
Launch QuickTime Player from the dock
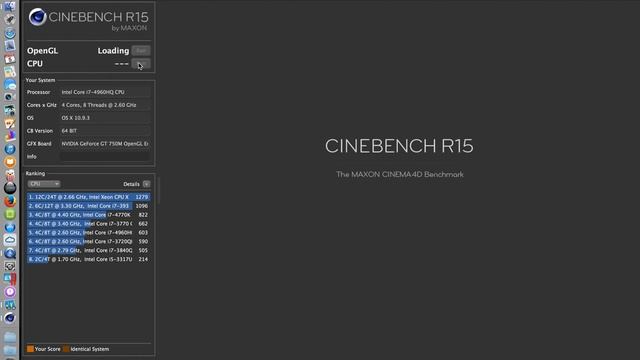10,253
